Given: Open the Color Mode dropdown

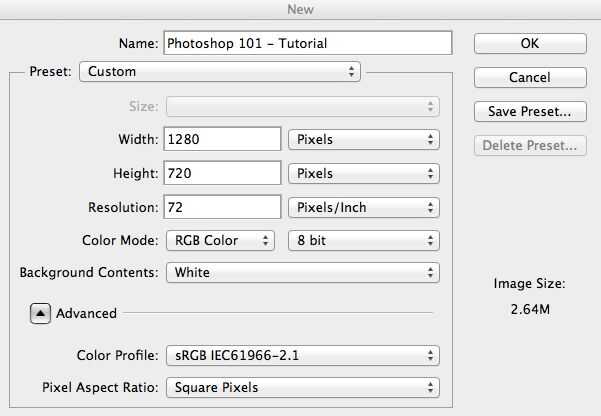Looking at the screenshot, I should point(220,240).
